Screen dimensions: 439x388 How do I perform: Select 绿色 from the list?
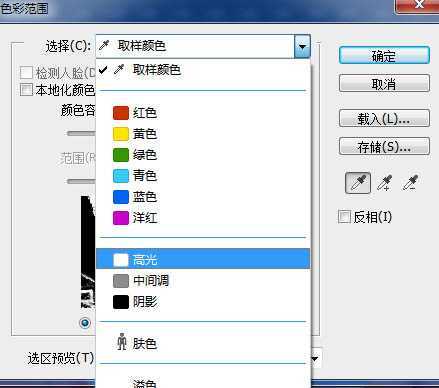tap(203, 155)
